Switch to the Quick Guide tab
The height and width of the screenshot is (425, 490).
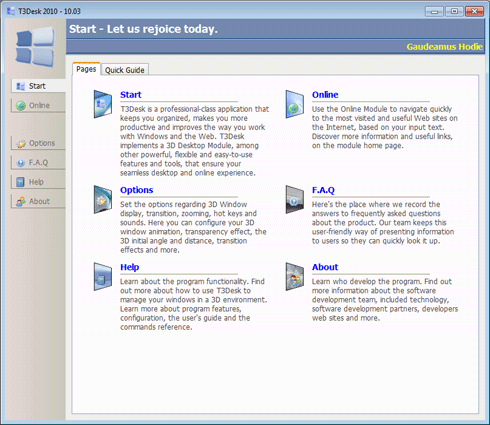click(125, 70)
